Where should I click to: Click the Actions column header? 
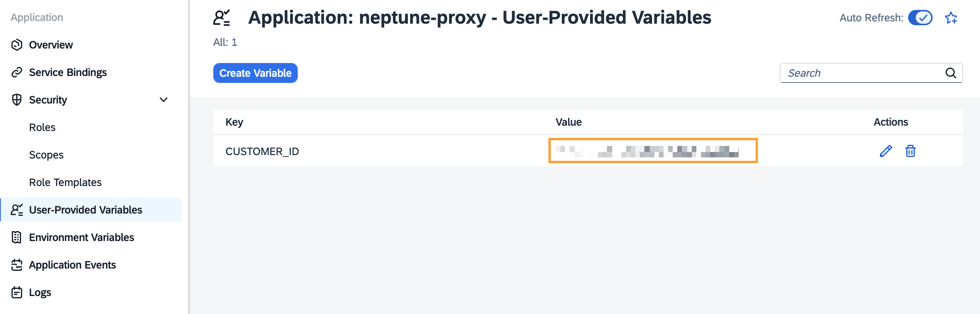891,122
